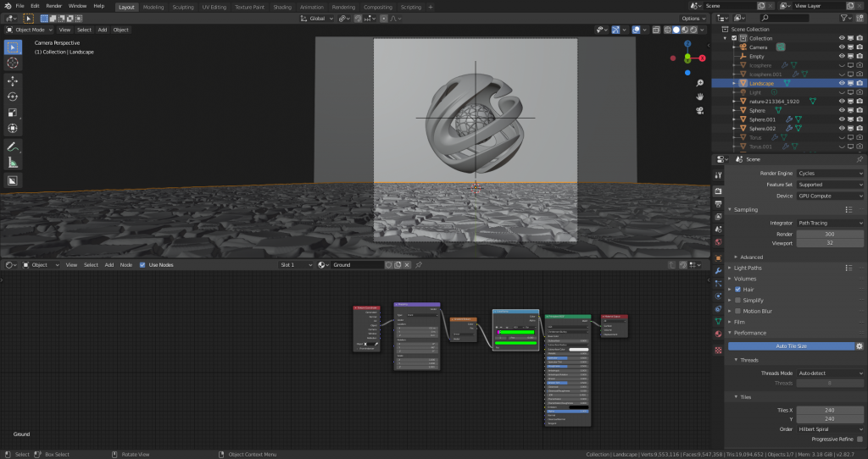The height and width of the screenshot is (459, 868).
Task: Expand the Volumes panel
Action: tap(744, 279)
